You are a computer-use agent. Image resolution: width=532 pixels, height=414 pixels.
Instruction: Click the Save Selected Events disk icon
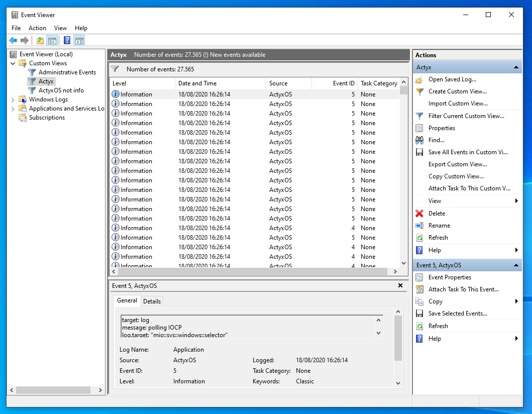pos(419,314)
